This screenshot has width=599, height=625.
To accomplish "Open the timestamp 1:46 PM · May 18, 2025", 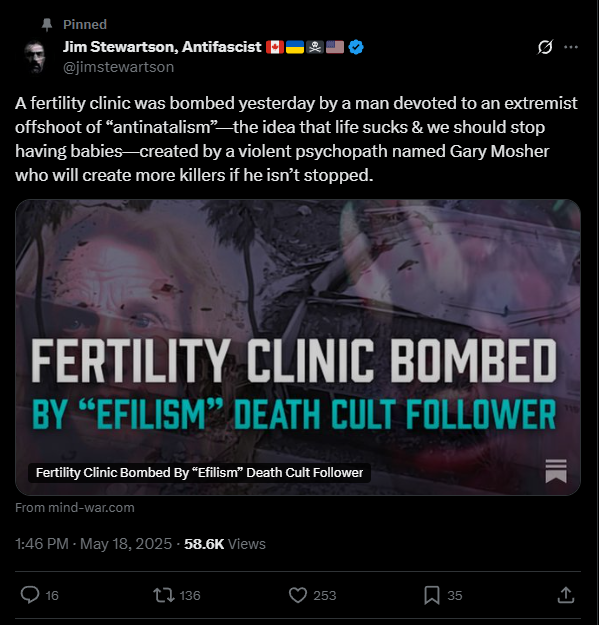I will (93, 544).
